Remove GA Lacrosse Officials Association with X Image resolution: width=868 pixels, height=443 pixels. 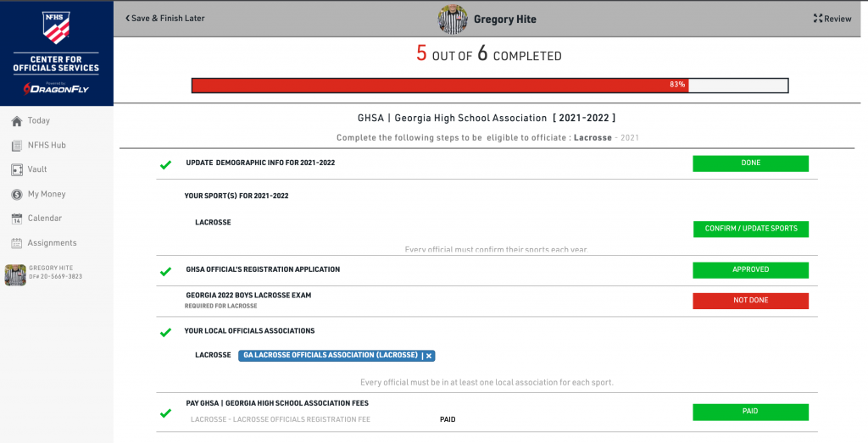(428, 356)
